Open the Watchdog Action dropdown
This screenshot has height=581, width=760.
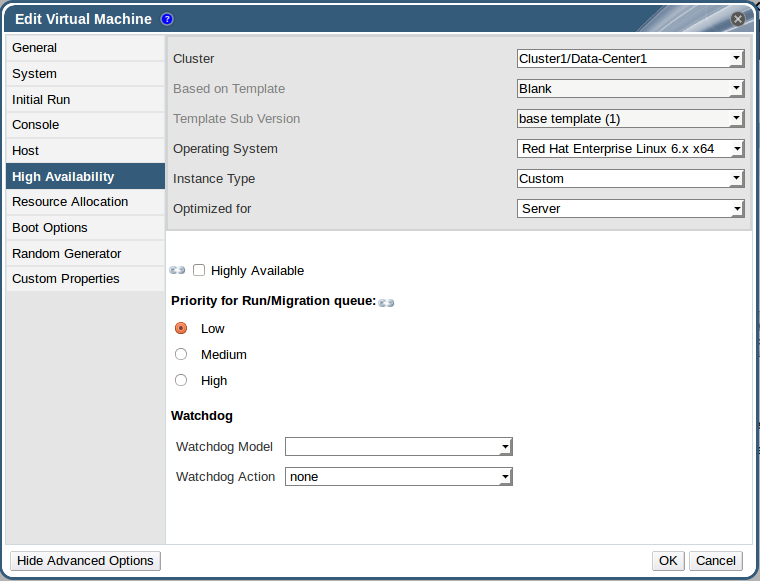399,477
